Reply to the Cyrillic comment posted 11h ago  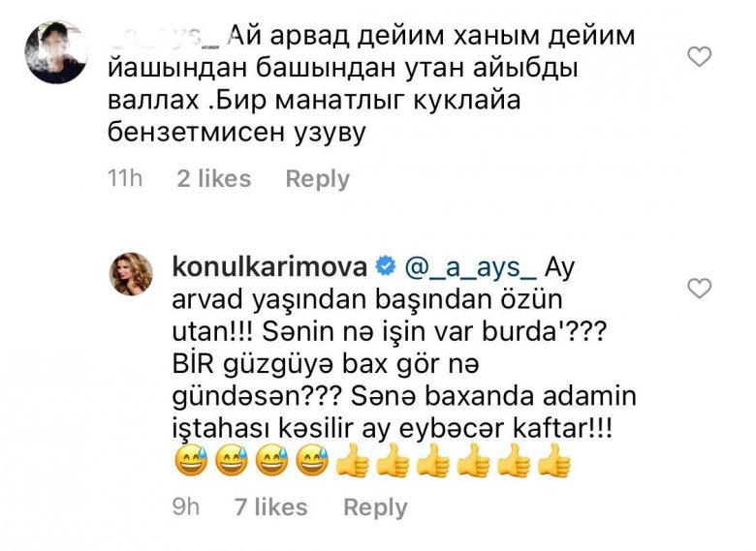[x=317, y=179]
